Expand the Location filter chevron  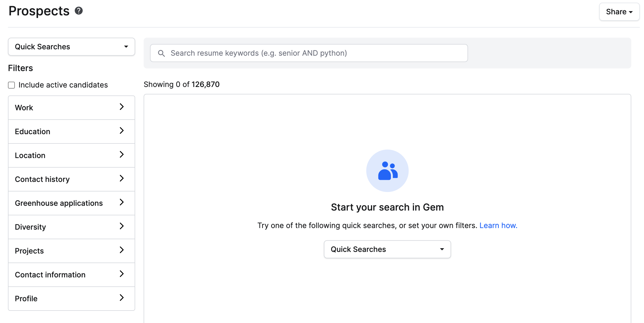(122, 155)
